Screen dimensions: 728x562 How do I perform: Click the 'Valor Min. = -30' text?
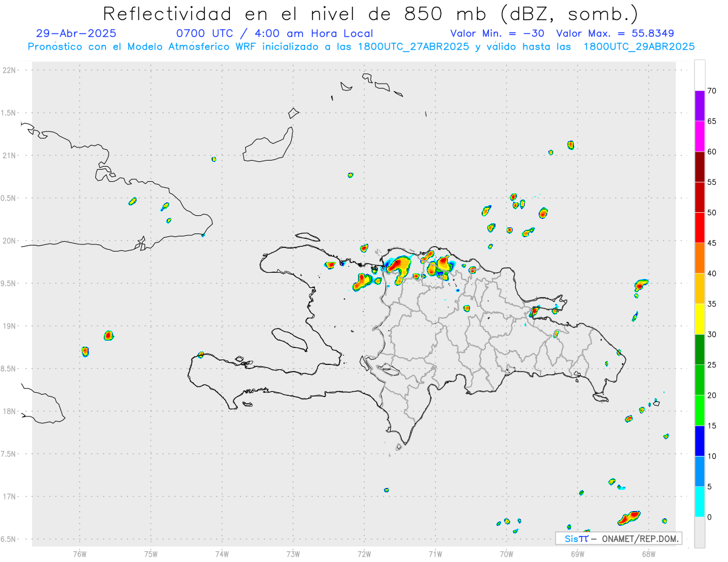point(497,33)
